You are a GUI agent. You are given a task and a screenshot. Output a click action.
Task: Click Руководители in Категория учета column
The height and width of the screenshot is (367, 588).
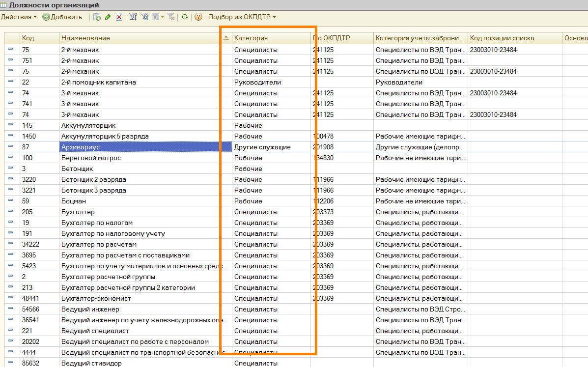click(x=420, y=82)
